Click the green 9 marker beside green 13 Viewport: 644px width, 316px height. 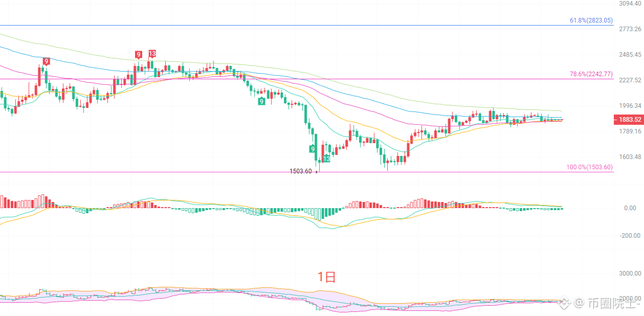pos(313,149)
